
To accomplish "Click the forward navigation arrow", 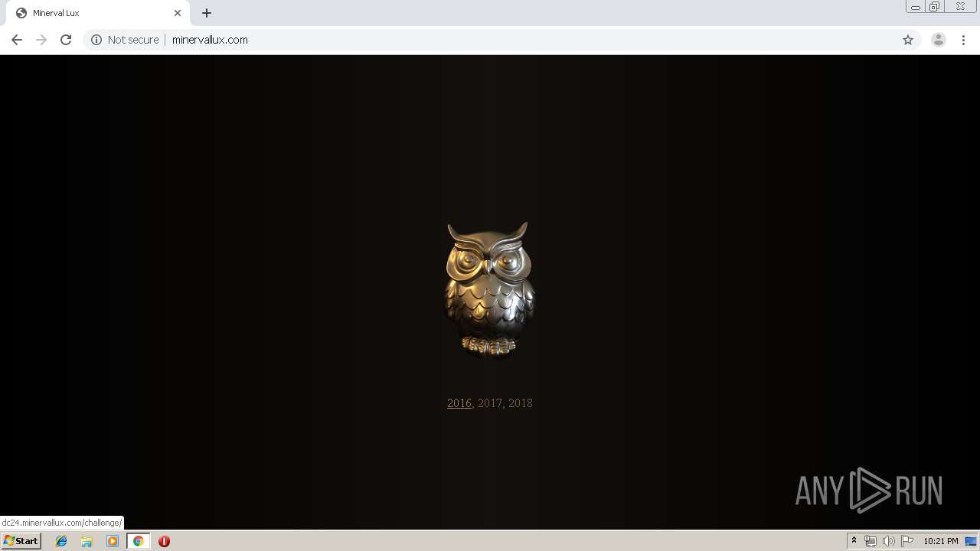I will coord(41,40).
